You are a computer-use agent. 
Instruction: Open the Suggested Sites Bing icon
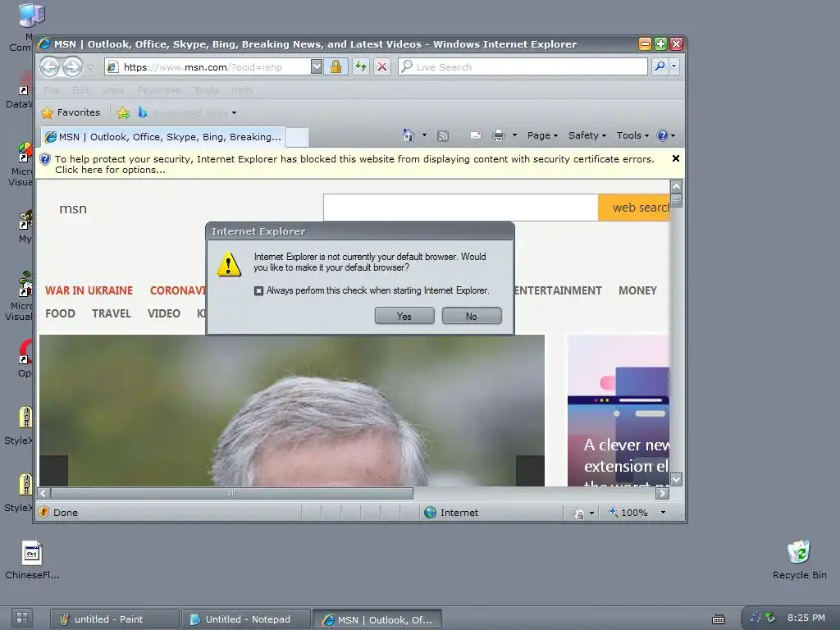[x=143, y=112]
